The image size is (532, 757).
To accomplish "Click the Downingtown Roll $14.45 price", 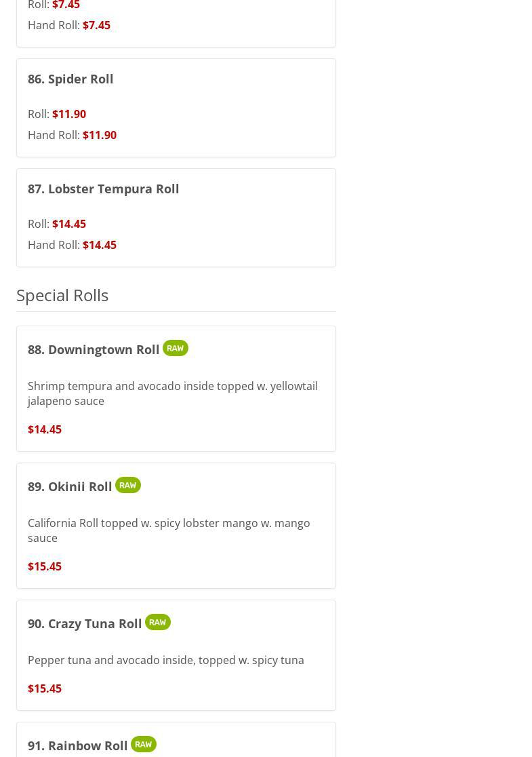I will [45, 429].
